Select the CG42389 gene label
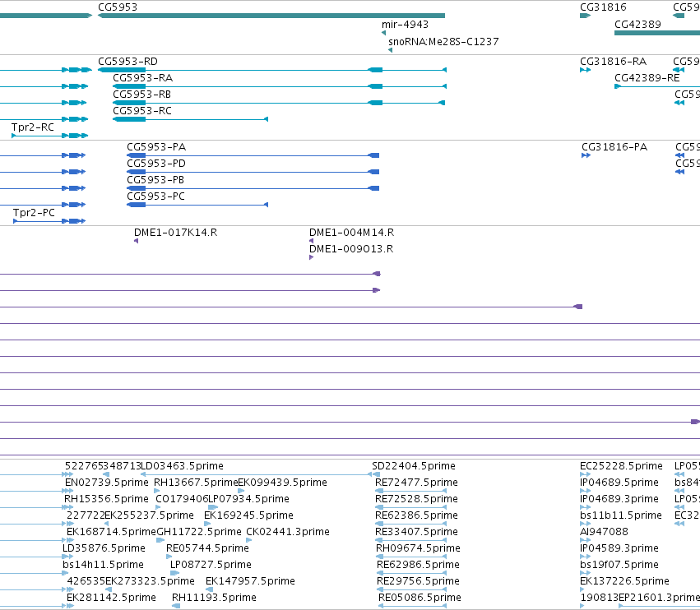 (x=637, y=25)
